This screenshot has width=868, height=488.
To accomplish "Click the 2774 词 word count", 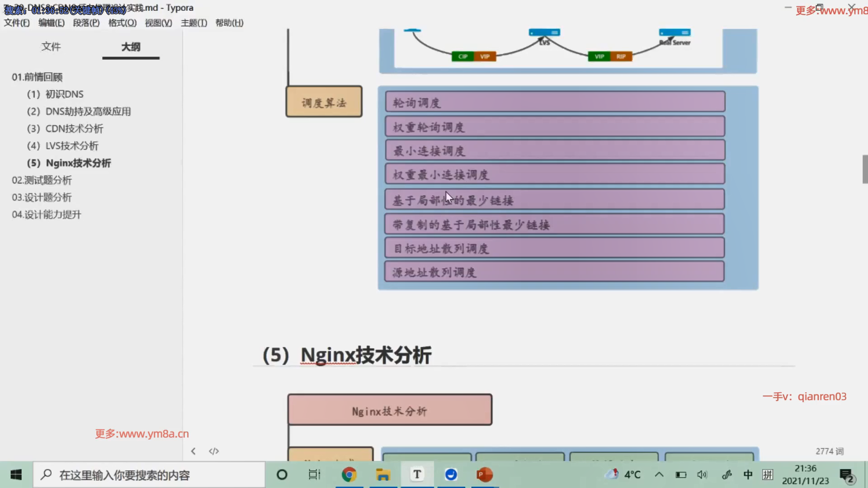I will [x=829, y=451].
